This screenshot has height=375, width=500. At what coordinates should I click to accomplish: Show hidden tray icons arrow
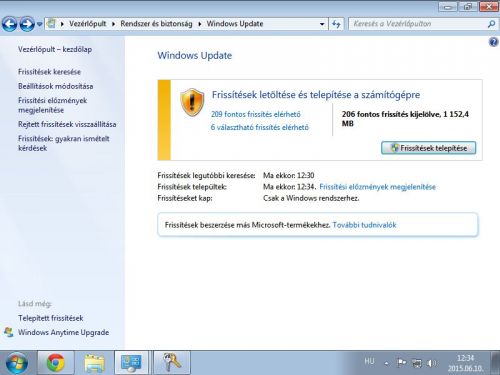pyautogui.click(x=386, y=363)
